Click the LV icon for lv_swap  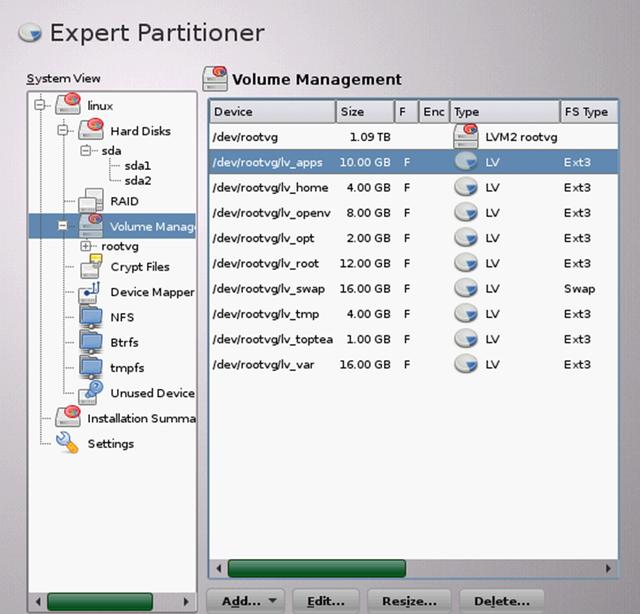(466, 288)
